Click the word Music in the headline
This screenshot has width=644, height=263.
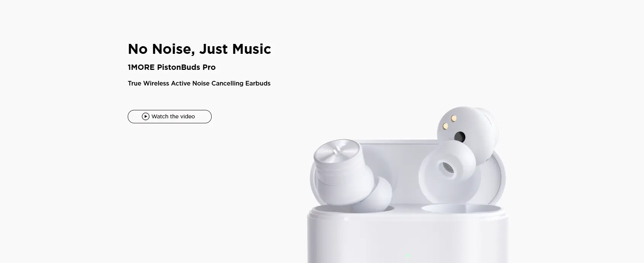point(252,49)
